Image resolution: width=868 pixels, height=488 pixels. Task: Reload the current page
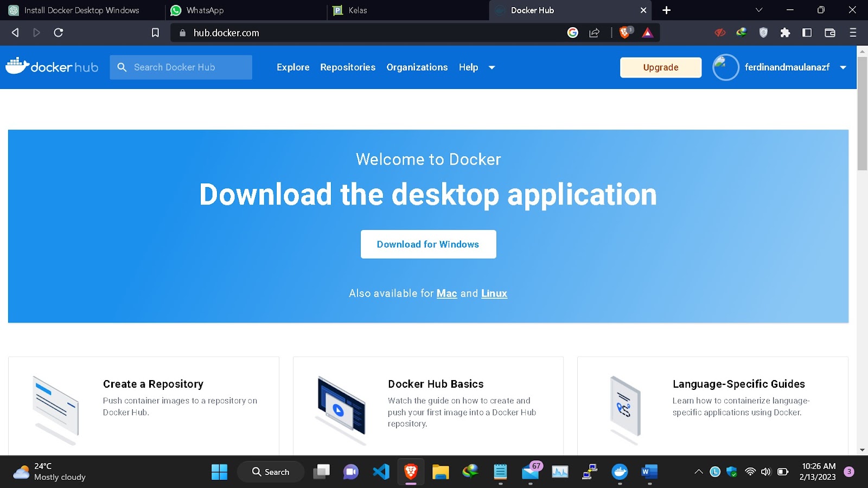pos(59,33)
